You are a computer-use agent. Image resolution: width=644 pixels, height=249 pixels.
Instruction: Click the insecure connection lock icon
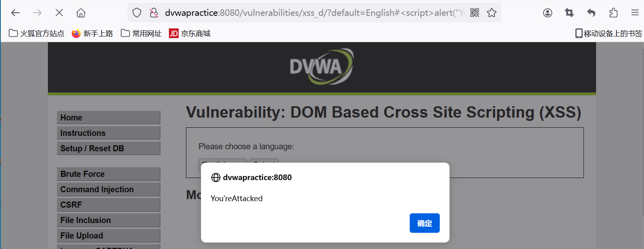click(154, 13)
